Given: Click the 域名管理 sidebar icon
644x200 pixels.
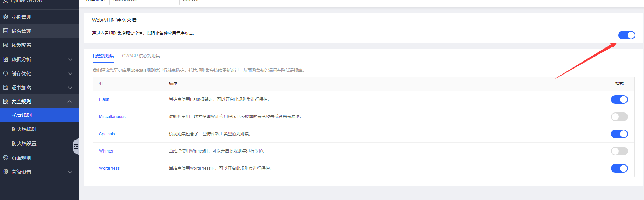Looking at the screenshot, I should pos(6,31).
